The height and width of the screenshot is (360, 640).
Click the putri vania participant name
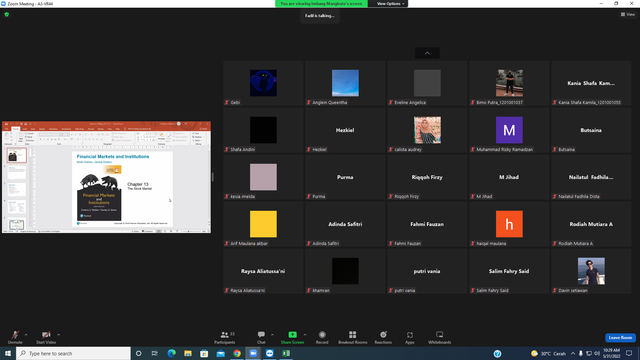[x=427, y=271]
